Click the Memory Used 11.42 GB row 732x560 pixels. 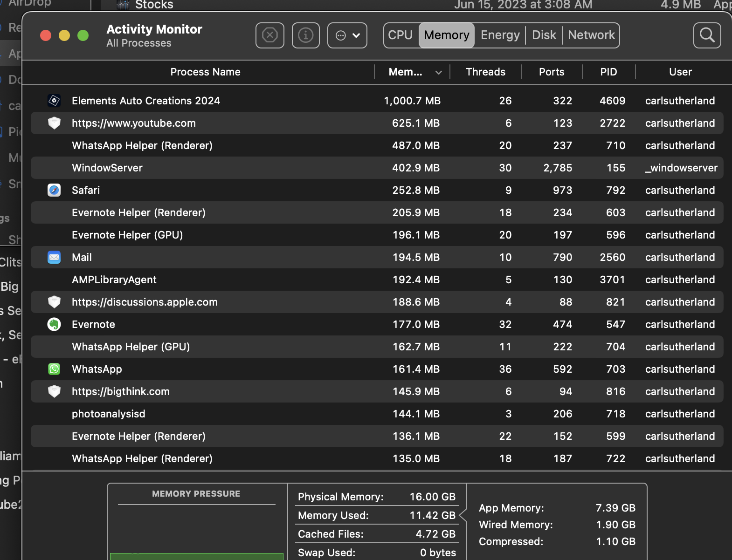(x=377, y=515)
